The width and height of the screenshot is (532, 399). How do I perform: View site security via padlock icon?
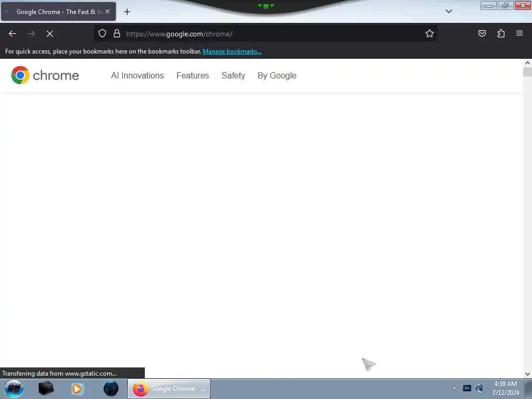click(x=117, y=34)
